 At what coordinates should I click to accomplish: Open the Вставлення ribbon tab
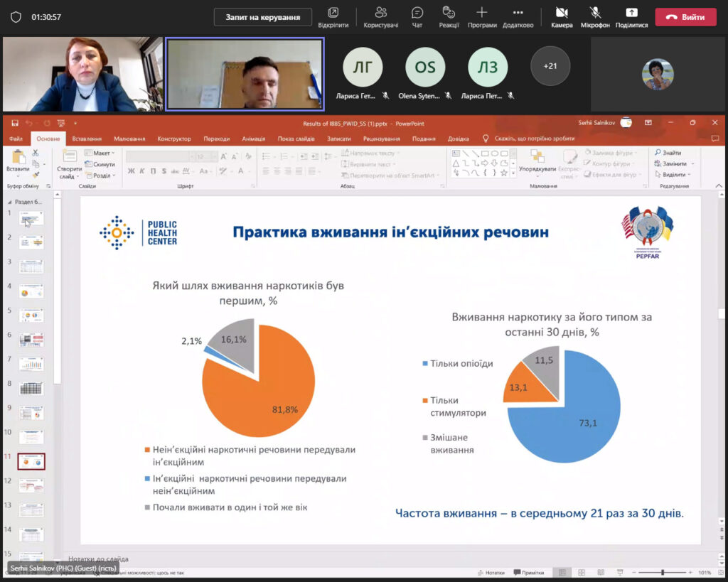(x=87, y=139)
